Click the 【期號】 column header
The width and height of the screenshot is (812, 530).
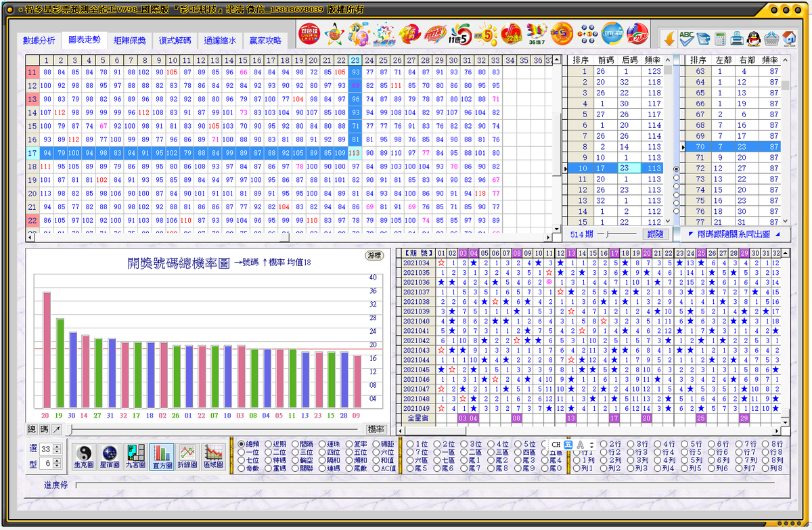coord(418,252)
